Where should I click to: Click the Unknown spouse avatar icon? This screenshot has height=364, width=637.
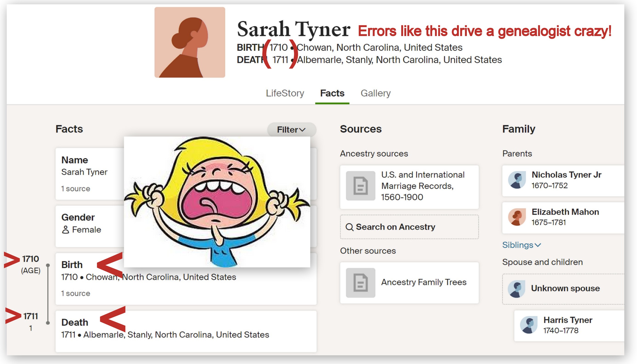tap(516, 289)
